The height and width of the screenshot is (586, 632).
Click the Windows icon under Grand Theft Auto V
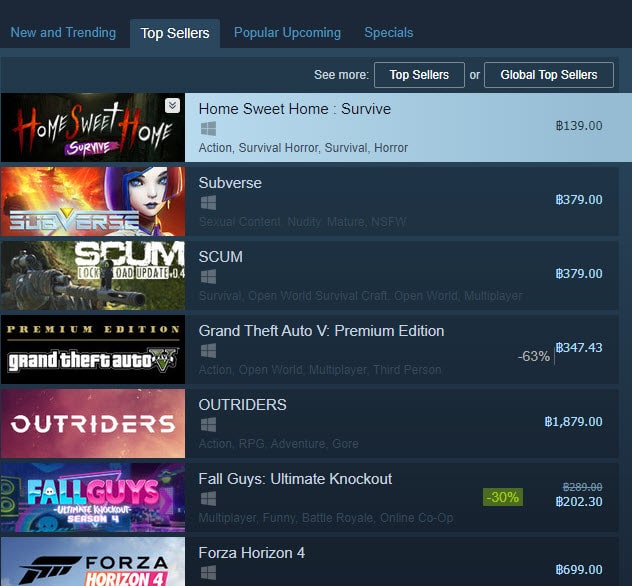coord(208,351)
